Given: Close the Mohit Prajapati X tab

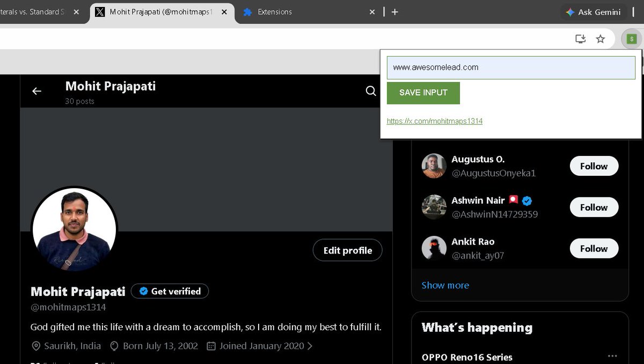Looking at the screenshot, I should [223, 12].
